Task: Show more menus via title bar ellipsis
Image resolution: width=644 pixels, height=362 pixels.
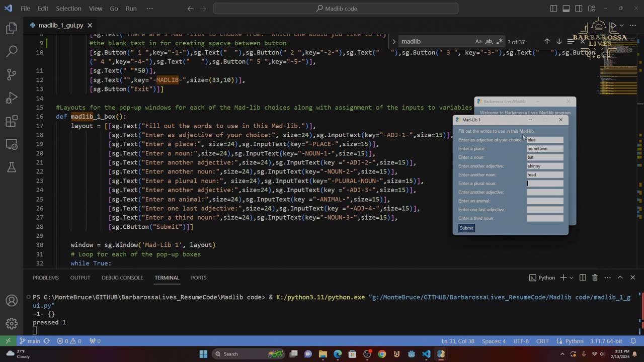Action: [149, 9]
